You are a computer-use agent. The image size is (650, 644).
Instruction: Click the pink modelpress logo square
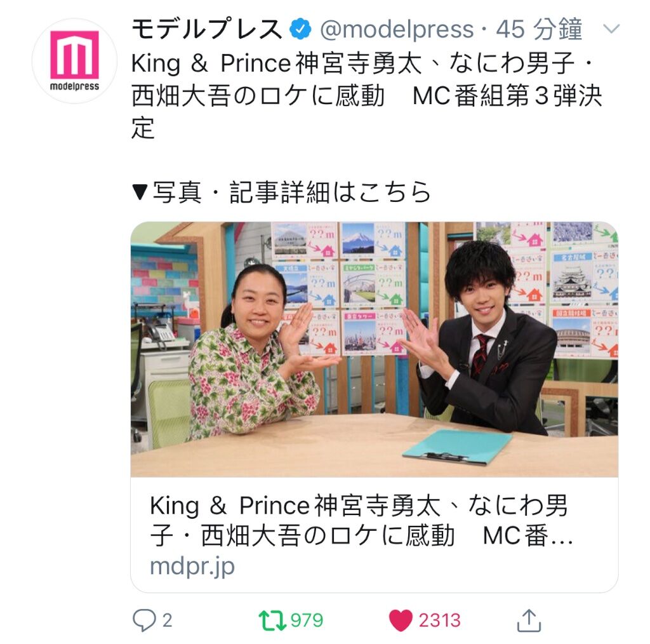pyautogui.click(x=75, y=55)
